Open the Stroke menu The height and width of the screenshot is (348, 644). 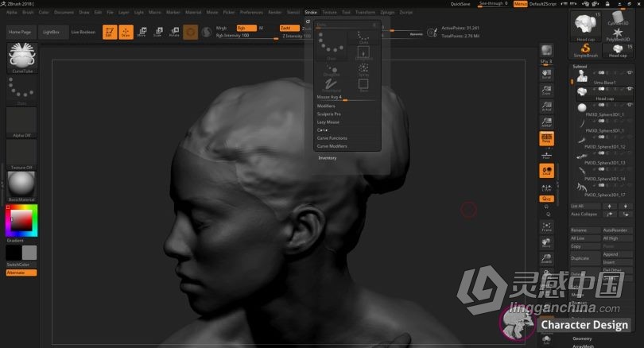point(311,12)
